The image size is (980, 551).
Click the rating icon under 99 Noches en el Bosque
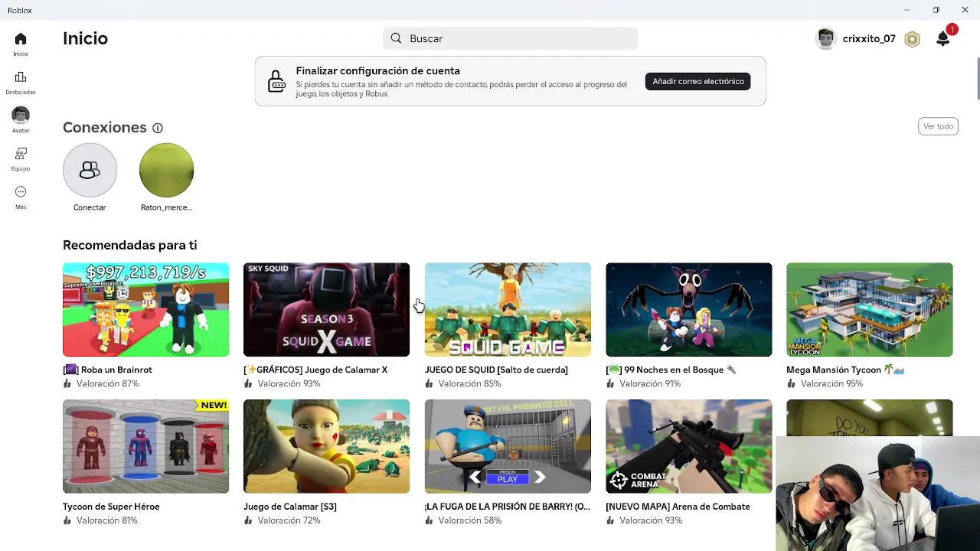click(x=610, y=383)
